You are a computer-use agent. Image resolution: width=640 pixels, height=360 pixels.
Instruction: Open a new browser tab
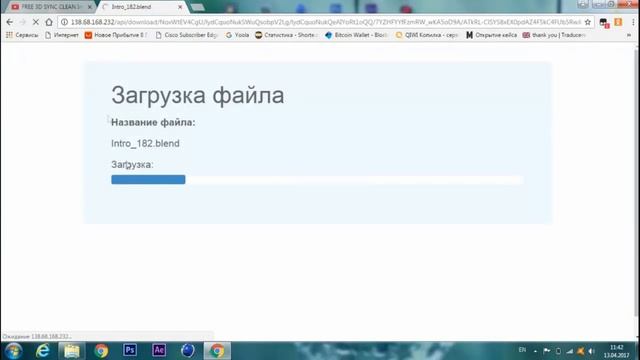coord(198,7)
